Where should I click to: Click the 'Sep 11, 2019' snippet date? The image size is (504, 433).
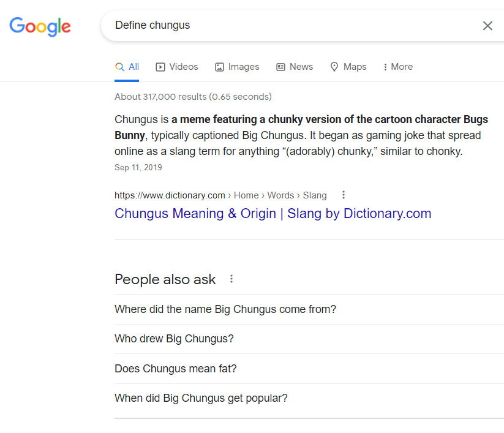(138, 167)
